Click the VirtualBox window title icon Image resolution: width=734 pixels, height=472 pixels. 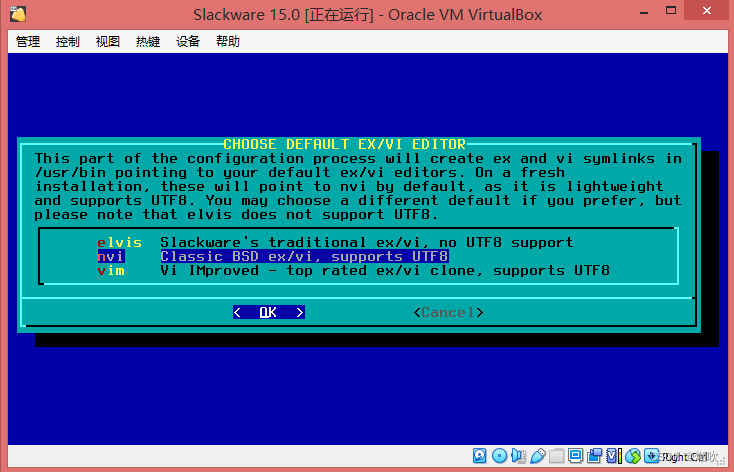click(18, 14)
